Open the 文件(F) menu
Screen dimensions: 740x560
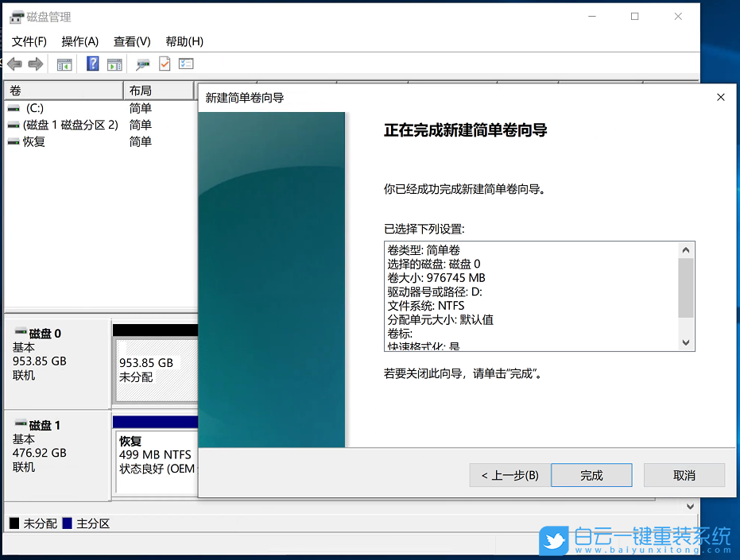point(29,41)
